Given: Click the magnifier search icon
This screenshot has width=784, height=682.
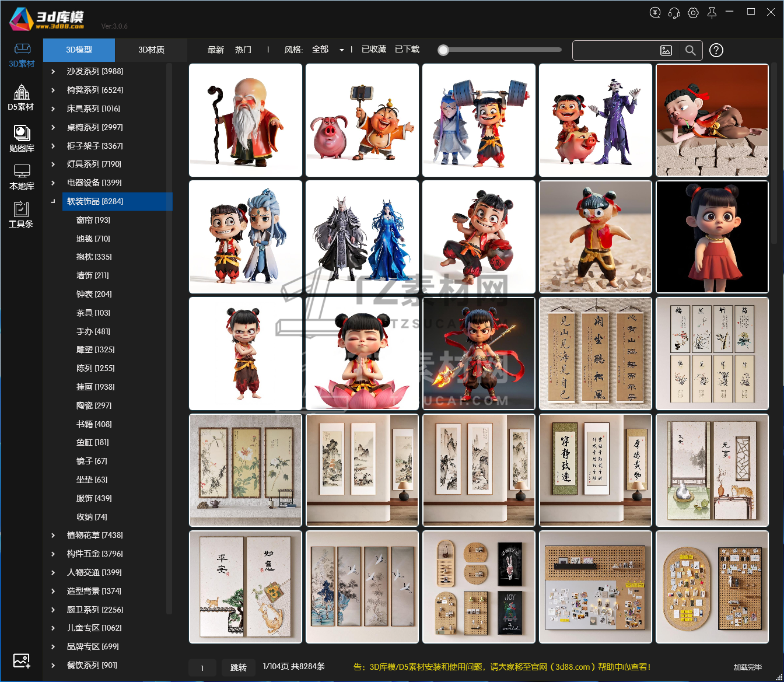Looking at the screenshot, I should pyautogui.click(x=690, y=51).
